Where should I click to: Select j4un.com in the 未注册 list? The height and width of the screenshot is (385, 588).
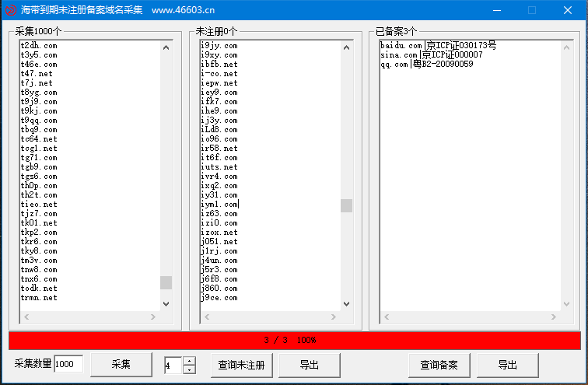(219, 261)
